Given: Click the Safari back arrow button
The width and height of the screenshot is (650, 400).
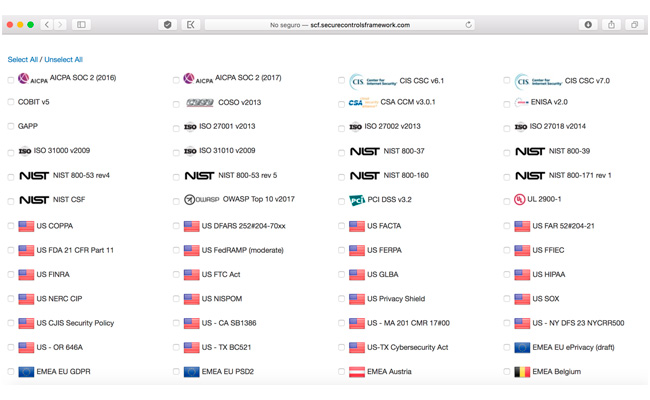Looking at the screenshot, I should [47, 25].
